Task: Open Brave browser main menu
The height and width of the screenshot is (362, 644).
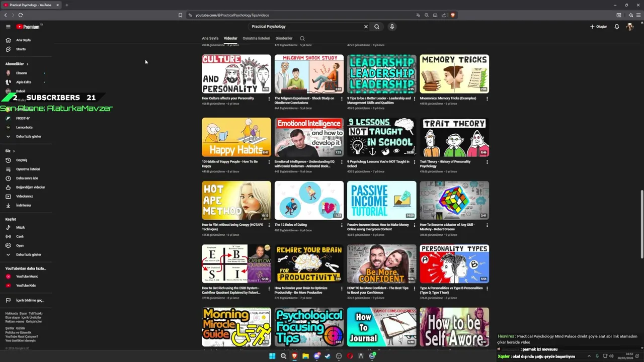Action: [x=639, y=15]
